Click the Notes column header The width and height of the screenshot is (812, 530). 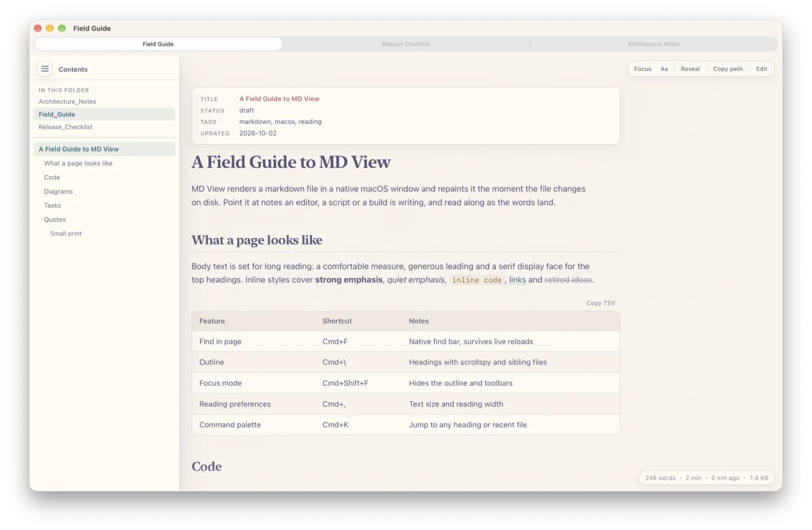[419, 321]
